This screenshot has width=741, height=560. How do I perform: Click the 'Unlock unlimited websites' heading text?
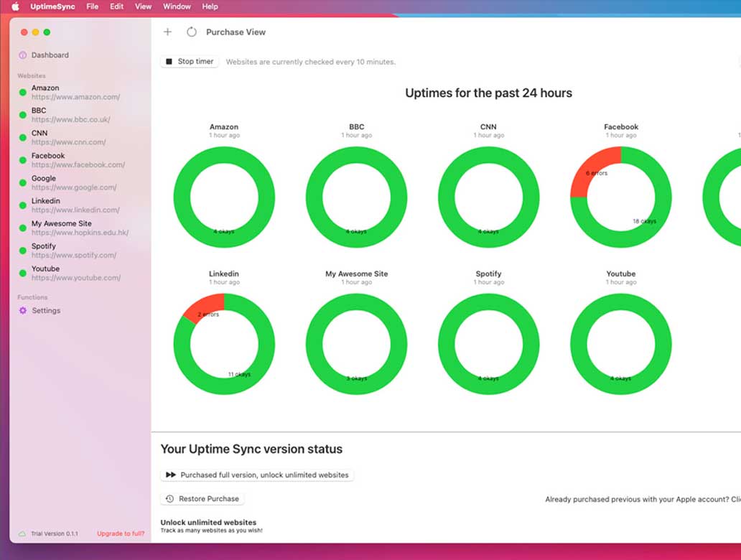(x=208, y=522)
